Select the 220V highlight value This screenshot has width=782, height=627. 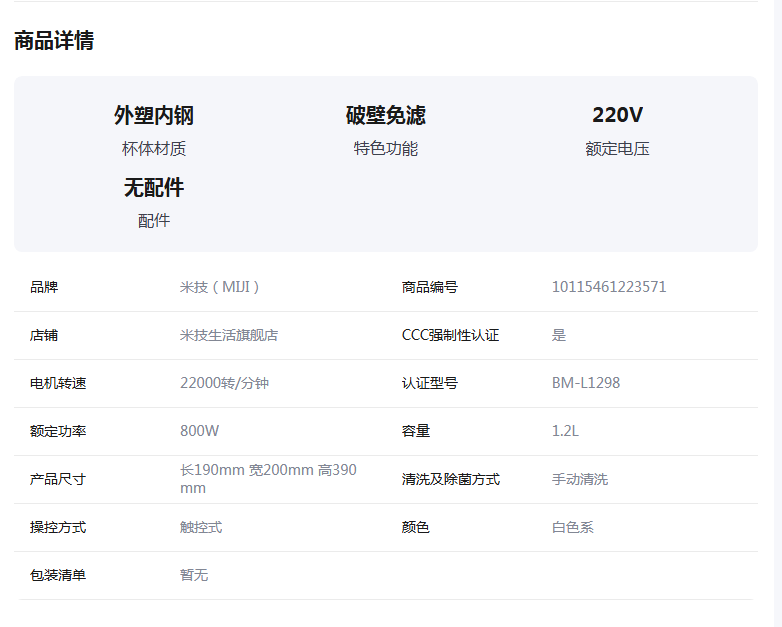click(617, 115)
